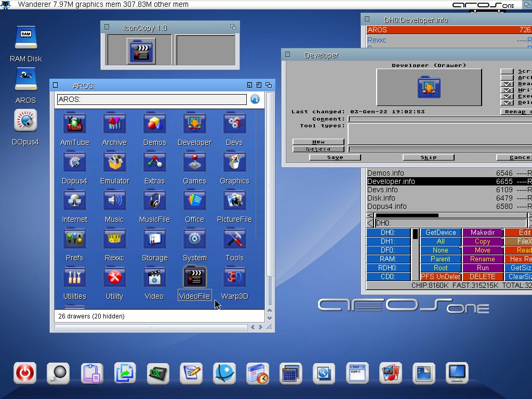Open the RAM Disk desktop icon
The image size is (532, 399).
25,39
